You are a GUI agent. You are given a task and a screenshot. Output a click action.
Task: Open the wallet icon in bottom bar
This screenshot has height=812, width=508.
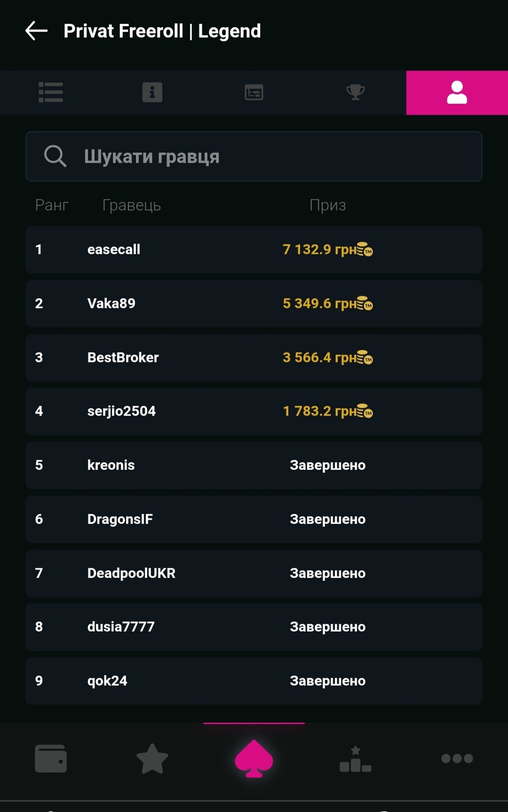coord(51,759)
